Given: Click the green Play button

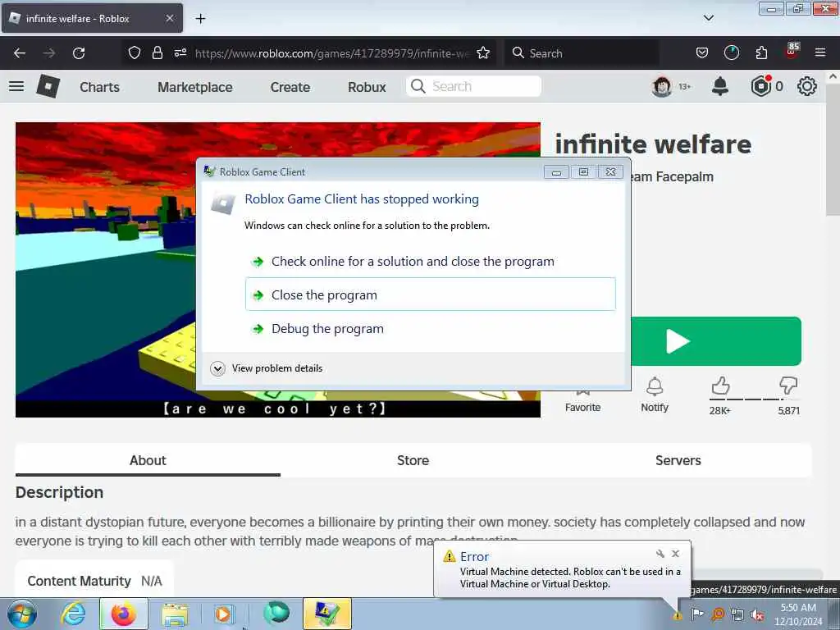Looking at the screenshot, I should tap(715, 341).
